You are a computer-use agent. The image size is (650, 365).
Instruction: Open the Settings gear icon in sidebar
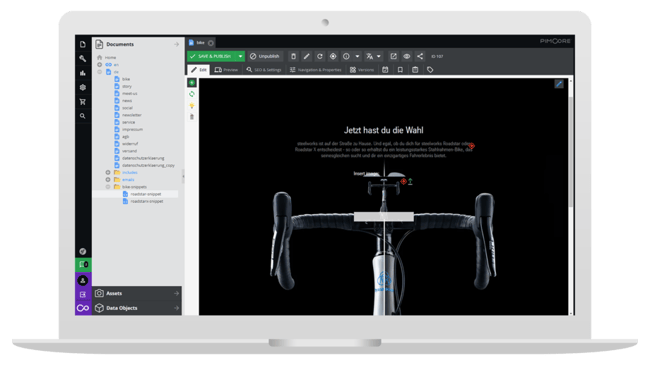(x=82, y=87)
